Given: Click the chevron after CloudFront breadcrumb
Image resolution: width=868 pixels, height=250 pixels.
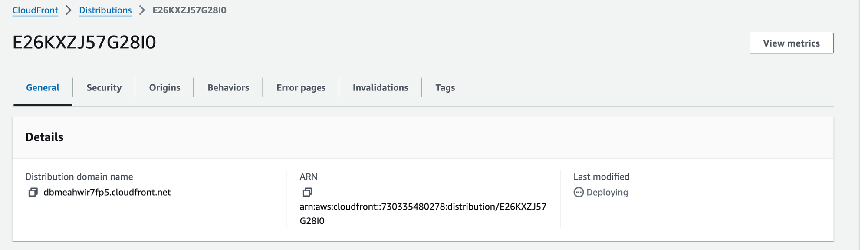Looking at the screenshot, I should (x=69, y=10).
